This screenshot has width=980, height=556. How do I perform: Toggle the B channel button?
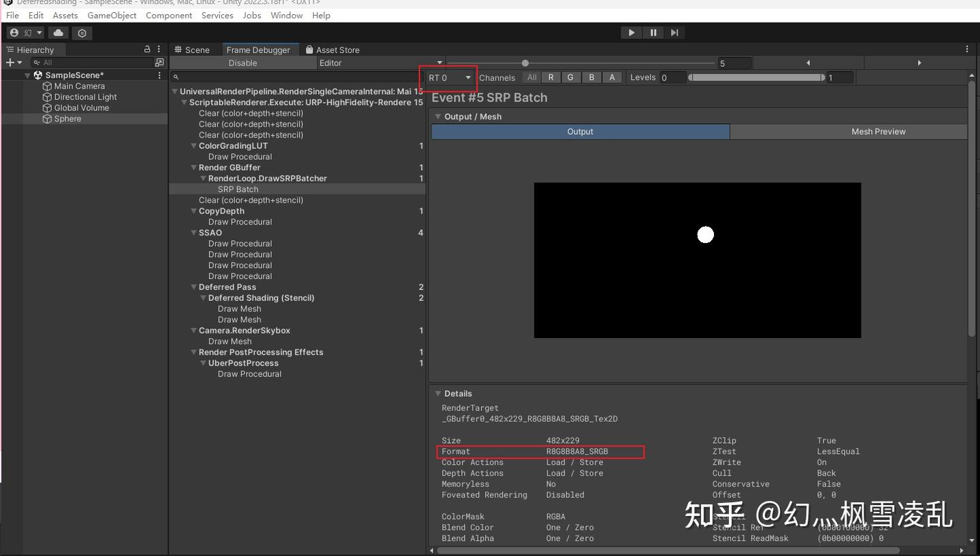tap(591, 78)
